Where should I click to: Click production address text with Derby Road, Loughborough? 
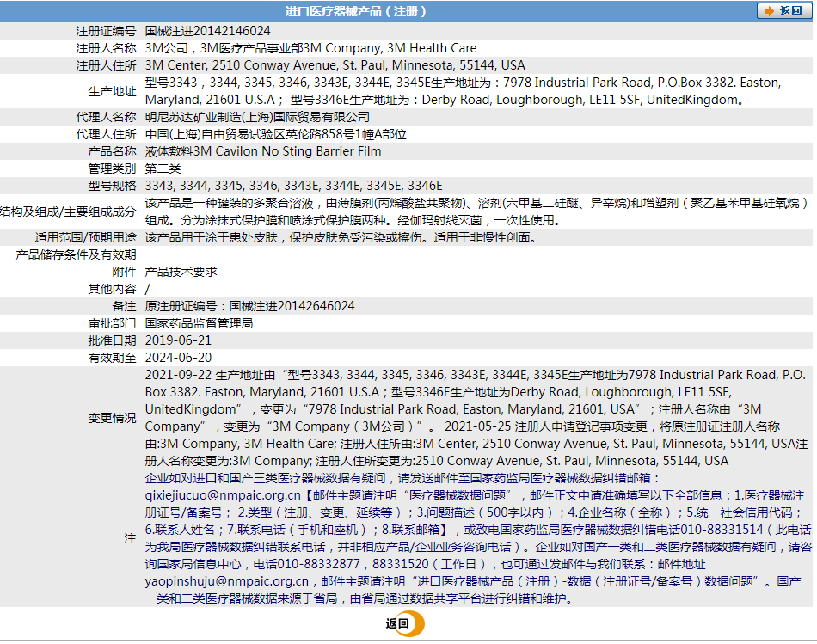(x=462, y=90)
